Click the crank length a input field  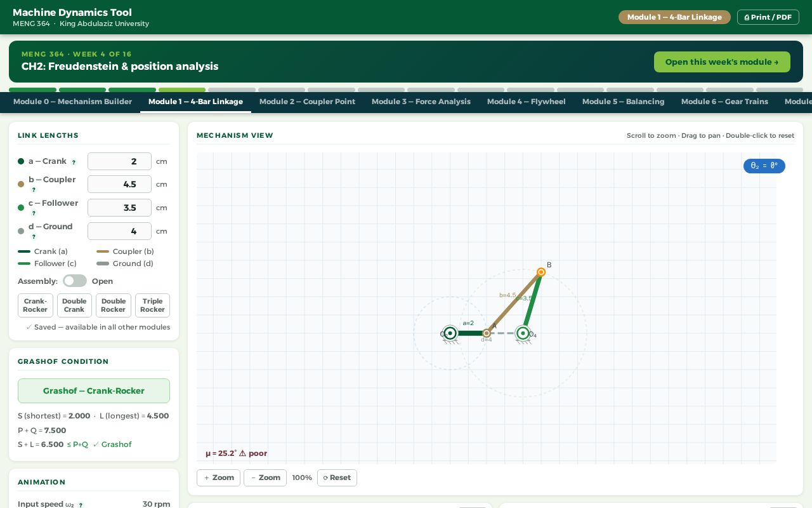tap(119, 161)
